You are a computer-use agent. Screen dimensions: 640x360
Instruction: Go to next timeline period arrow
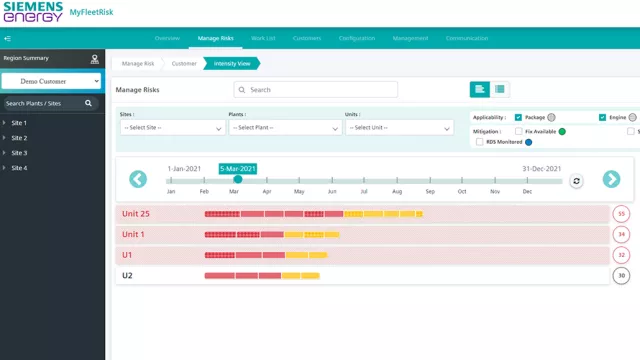pos(611,179)
